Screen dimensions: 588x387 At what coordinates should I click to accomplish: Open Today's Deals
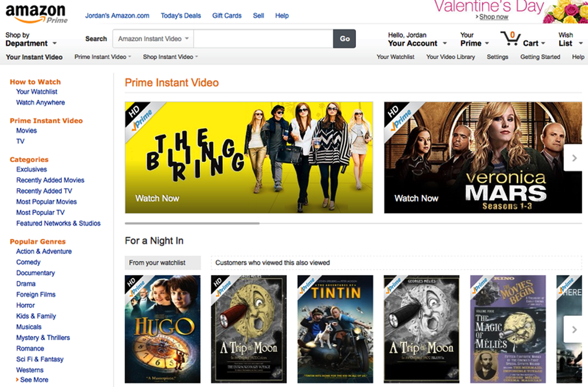click(180, 15)
